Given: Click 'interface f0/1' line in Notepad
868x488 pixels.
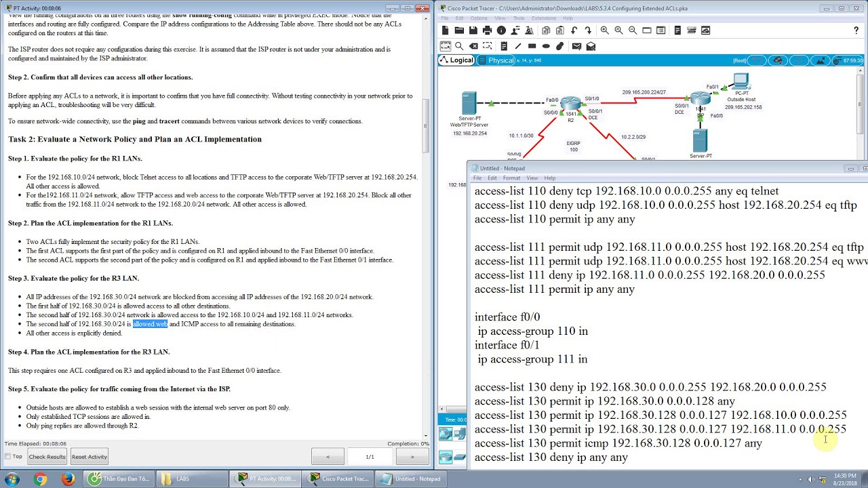Looking at the screenshot, I should tap(507, 345).
